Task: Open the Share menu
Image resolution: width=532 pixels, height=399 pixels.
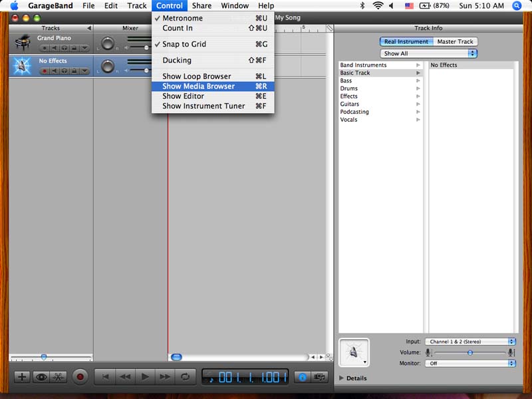Action: click(x=202, y=6)
